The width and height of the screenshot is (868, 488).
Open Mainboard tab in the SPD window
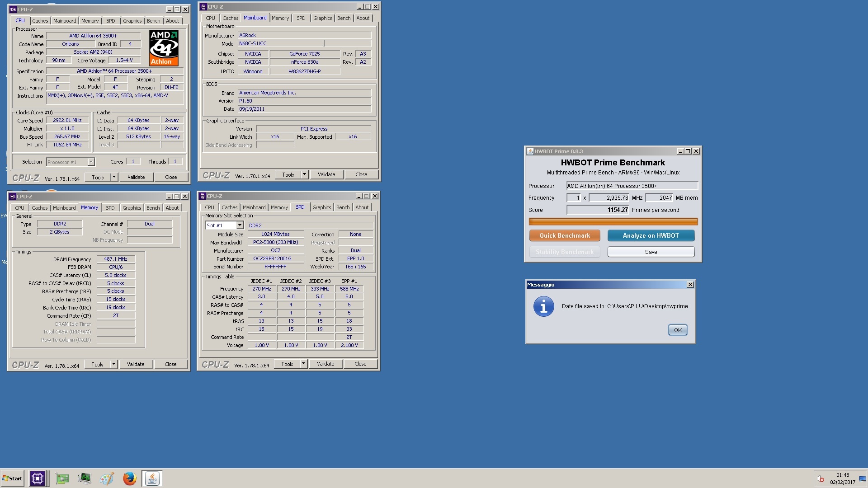pos(254,207)
